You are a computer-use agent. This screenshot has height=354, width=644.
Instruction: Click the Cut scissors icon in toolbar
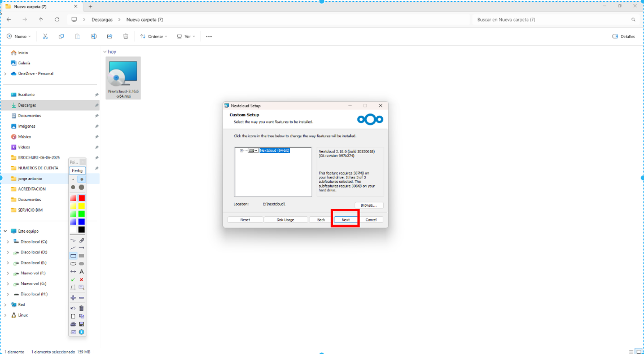[45, 36]
